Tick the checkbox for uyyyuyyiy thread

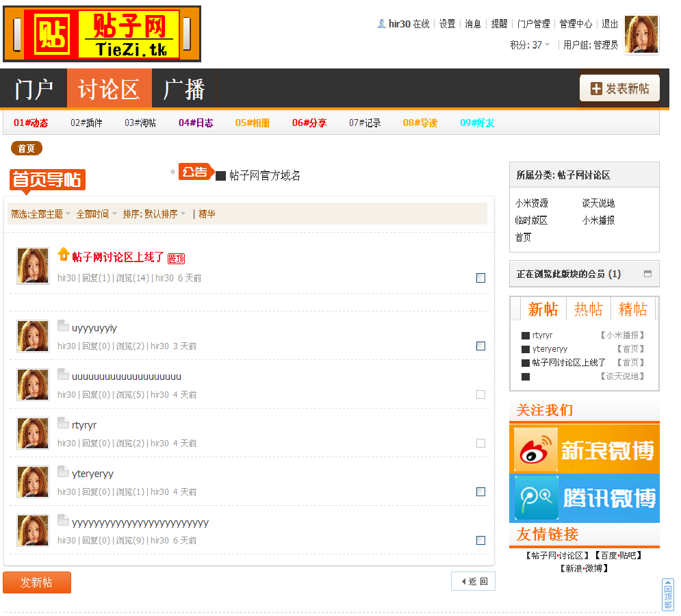[480, 346]
